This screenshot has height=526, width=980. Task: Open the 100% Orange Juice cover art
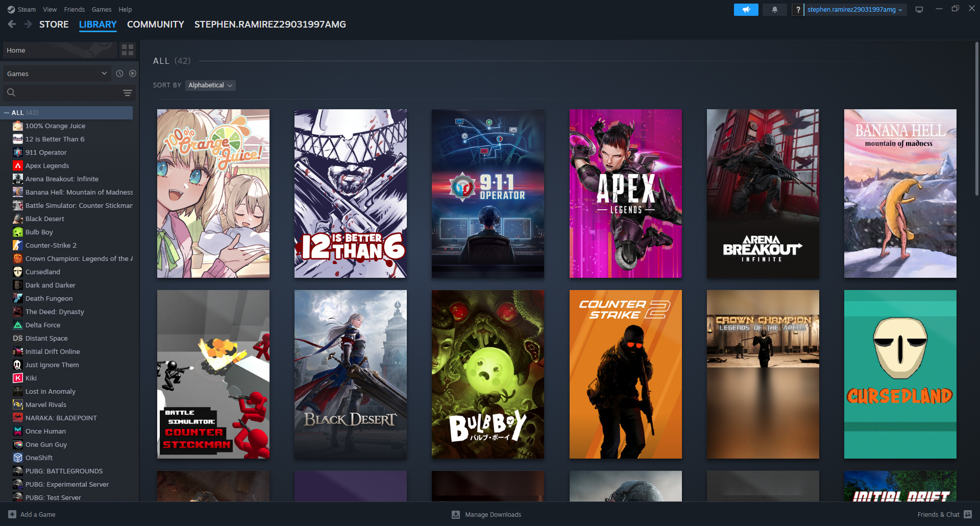213,193
